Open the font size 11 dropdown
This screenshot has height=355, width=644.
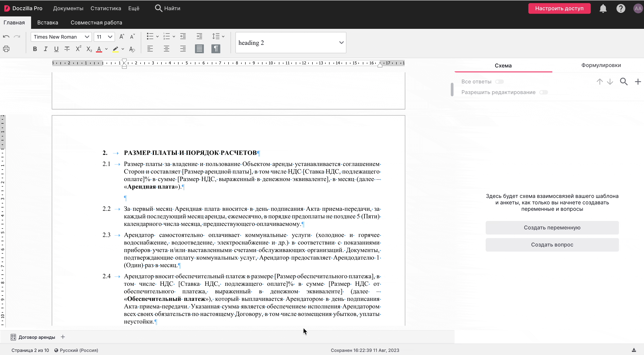pyautogui.click(x=105, y=37)
